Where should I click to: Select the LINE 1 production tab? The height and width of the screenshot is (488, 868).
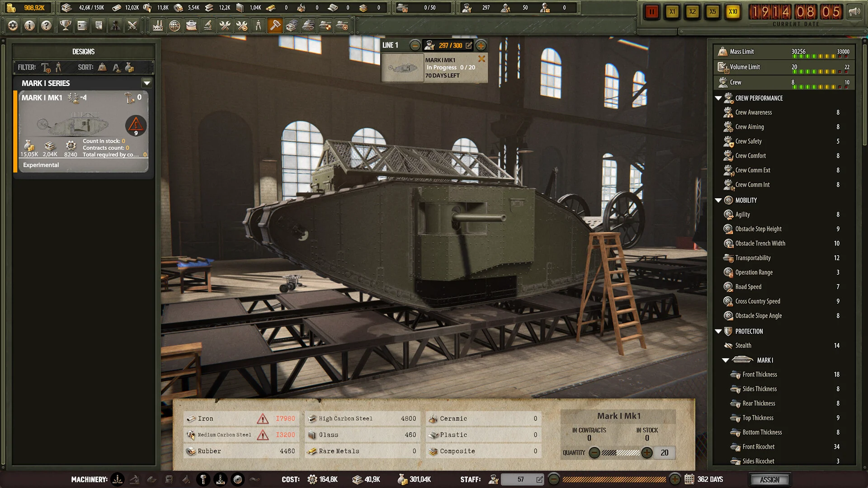pyautogui.click(x=390, y=45)
